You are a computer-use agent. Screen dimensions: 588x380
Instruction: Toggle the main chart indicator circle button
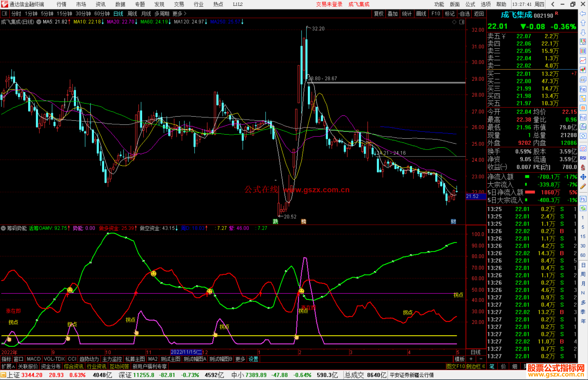[39, 22]
